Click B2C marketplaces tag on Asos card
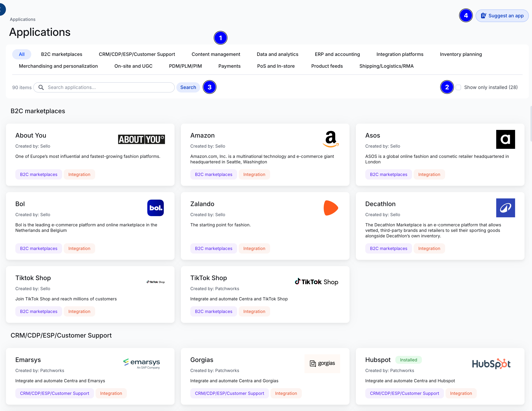The width and height of the screenshot is (532, 411). click(x=388, y=174)
